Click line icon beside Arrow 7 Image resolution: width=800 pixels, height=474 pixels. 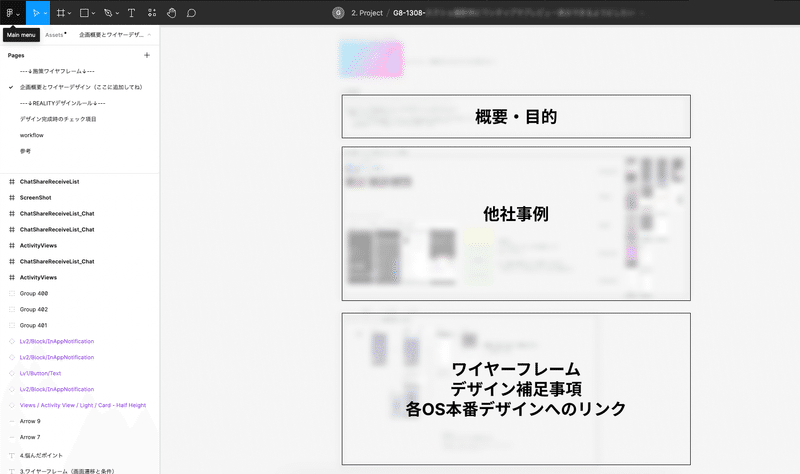12,437
